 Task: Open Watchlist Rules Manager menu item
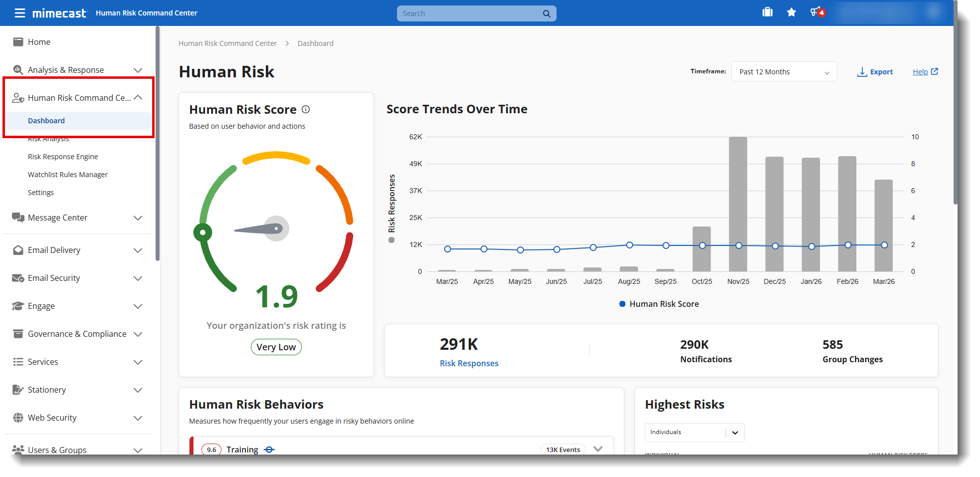[68, 175]
